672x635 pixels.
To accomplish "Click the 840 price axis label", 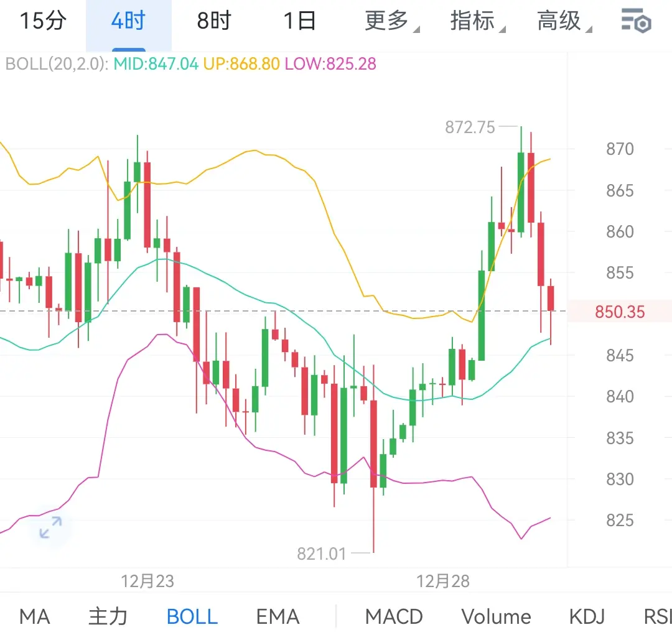I will point(620,396).
